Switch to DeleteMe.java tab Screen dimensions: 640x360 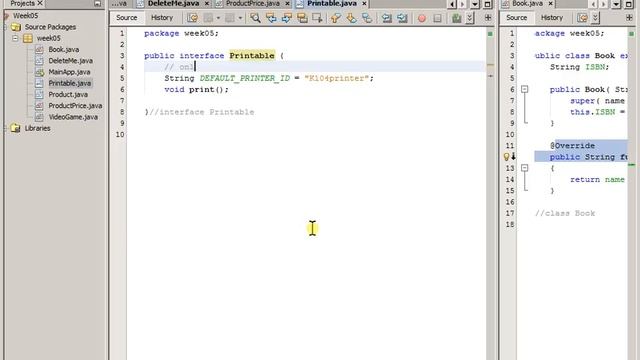tap(173, 4)
